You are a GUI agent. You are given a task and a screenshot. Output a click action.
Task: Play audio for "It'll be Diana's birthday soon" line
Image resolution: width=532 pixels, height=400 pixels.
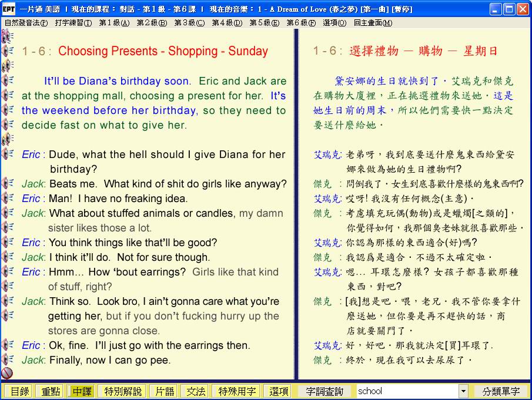tap(8, 80)
